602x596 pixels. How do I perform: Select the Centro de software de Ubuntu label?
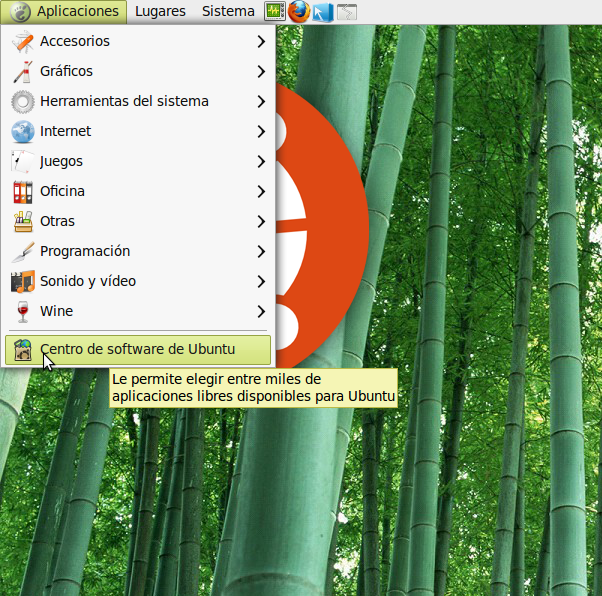click(x=137, y=349)
